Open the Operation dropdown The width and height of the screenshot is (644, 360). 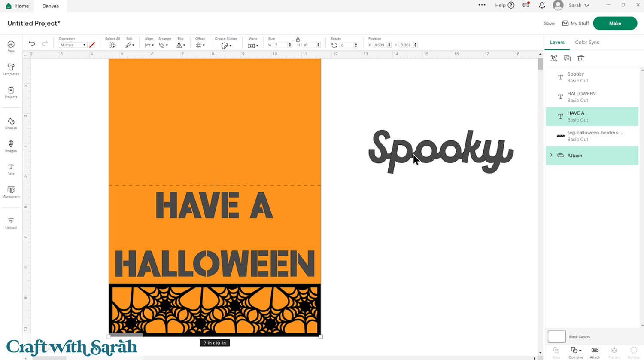(73, 45)
